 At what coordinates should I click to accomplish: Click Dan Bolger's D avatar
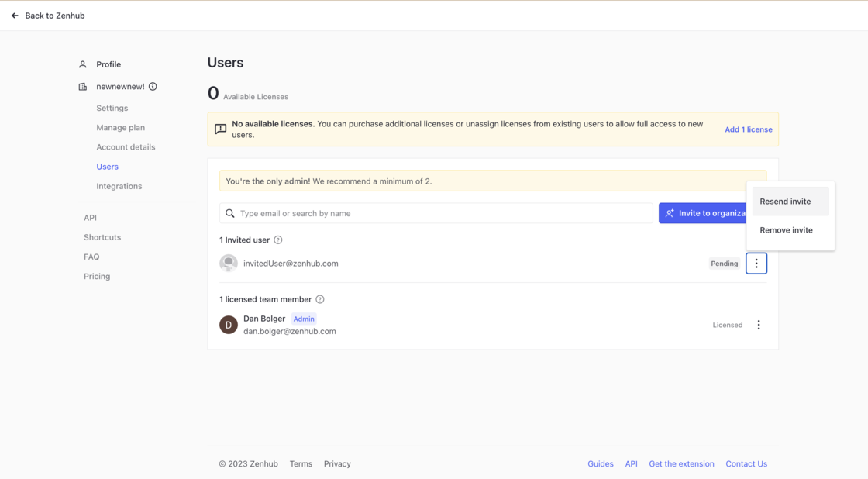229,325
